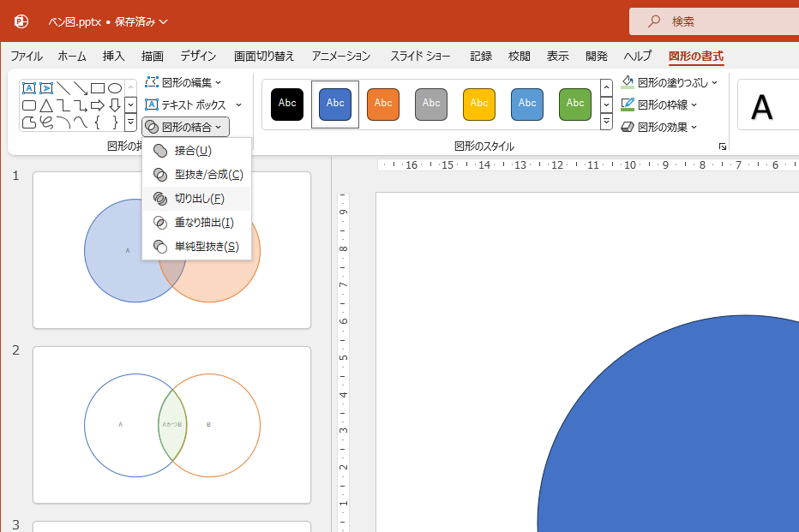Pick the right arrow shape from gallery

point(97,106)
